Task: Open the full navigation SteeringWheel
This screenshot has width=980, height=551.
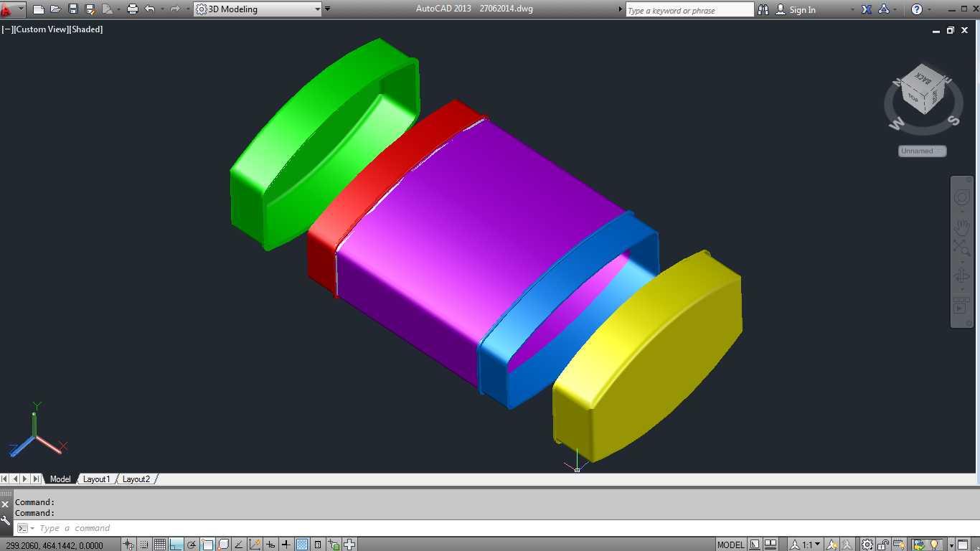Action: click(x=961, y=198)
